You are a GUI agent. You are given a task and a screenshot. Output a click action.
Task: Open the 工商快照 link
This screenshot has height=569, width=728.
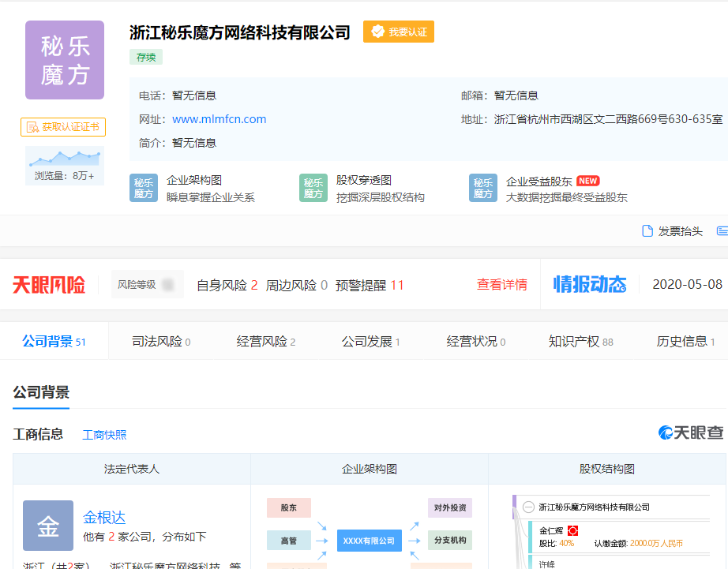104,435
